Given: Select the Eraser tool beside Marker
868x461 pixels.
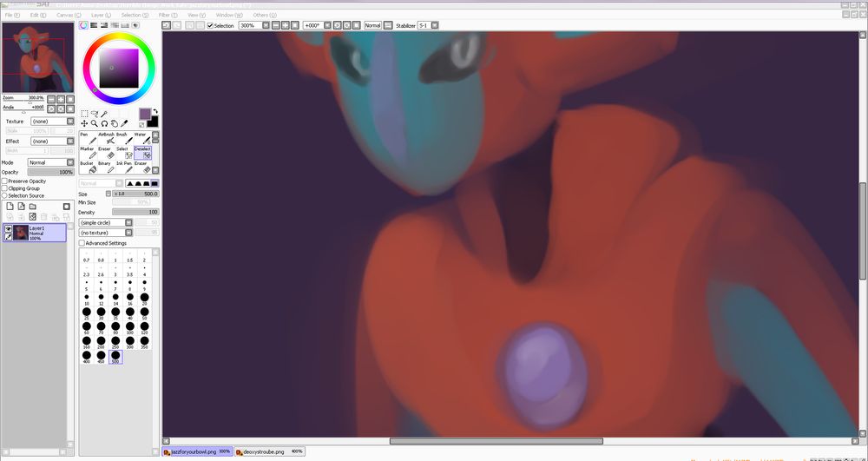Looking at the screenshot, I should point(106,153).
